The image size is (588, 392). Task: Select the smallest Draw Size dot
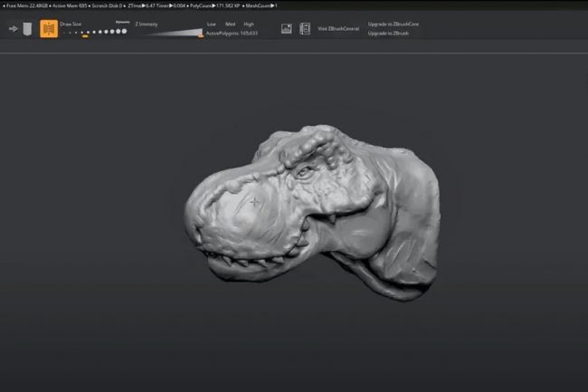tap(65, 33)
